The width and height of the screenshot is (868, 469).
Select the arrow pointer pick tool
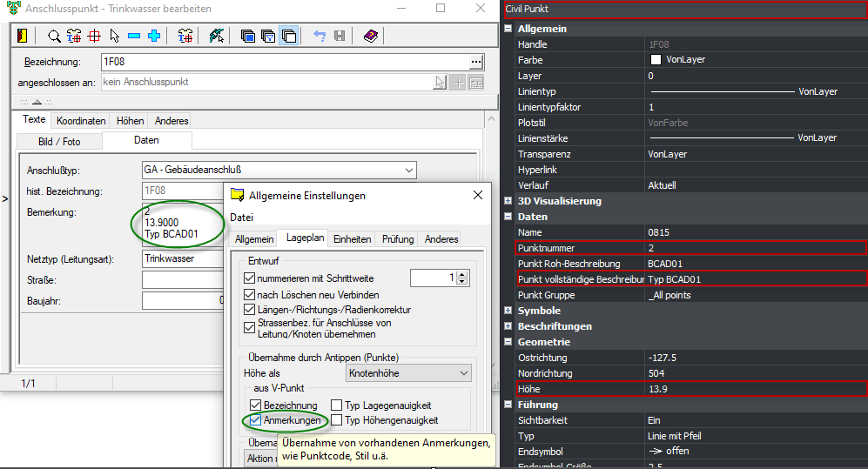(115, 36)
